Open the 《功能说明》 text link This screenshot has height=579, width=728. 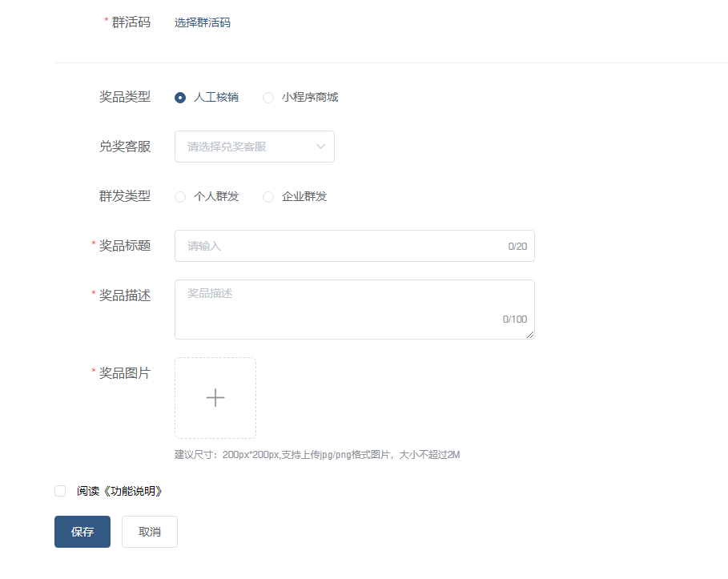[x=133, y=491]
